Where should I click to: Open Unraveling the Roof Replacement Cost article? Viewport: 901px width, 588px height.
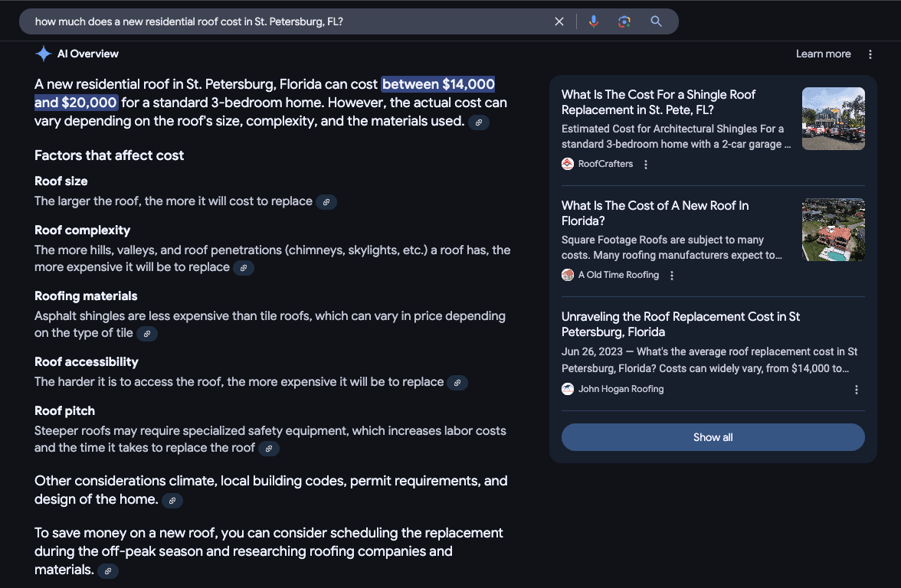[x=680, y=325]
